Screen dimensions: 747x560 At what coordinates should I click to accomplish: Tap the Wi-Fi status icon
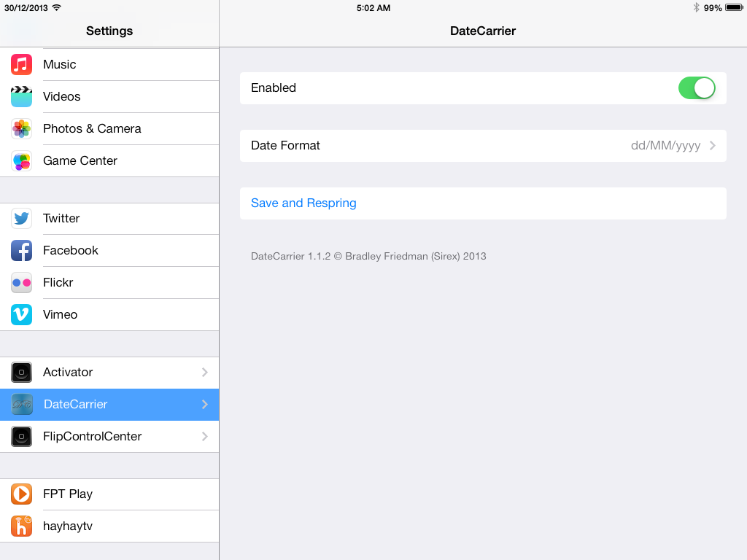[x=57, y=7]
